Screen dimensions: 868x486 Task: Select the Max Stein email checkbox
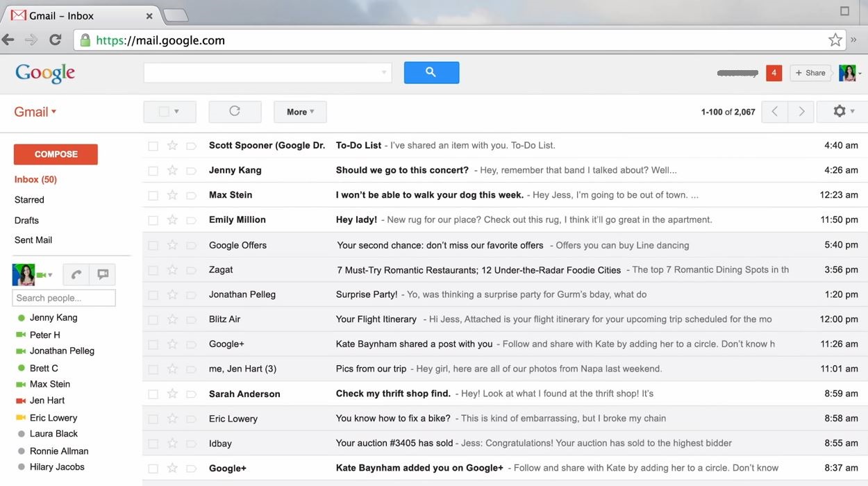click(153, 195)
